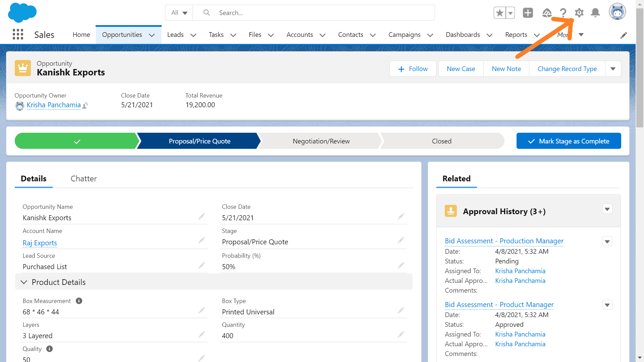Show Quality field info tooltip icon
The width and height of the screenshot is (644, 362).
(x=49, y=349)
